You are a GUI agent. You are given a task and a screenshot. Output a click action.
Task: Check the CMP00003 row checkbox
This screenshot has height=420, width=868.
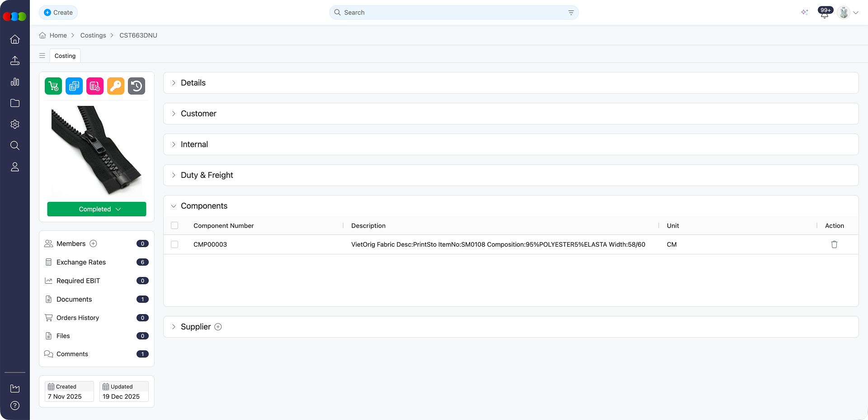(175, 244)
